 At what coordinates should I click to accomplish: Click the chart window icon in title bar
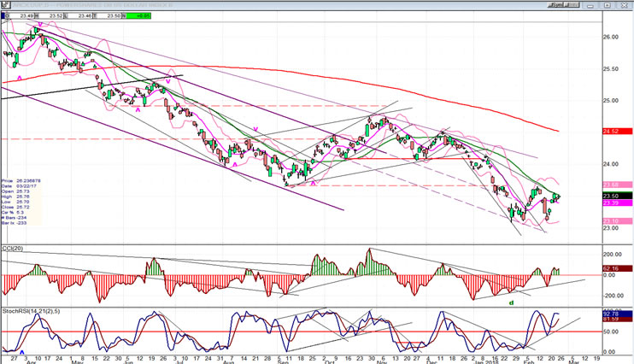[x=4, y=3]
